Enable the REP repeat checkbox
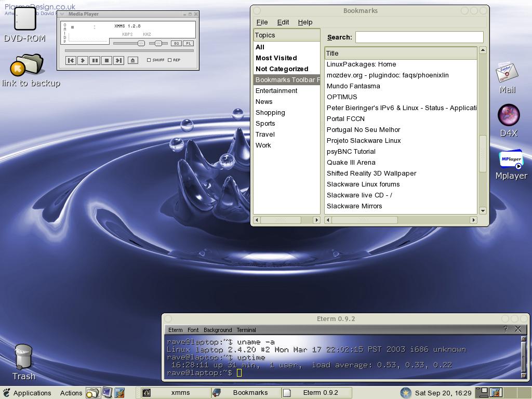532x399 pixels. point(170,60)
